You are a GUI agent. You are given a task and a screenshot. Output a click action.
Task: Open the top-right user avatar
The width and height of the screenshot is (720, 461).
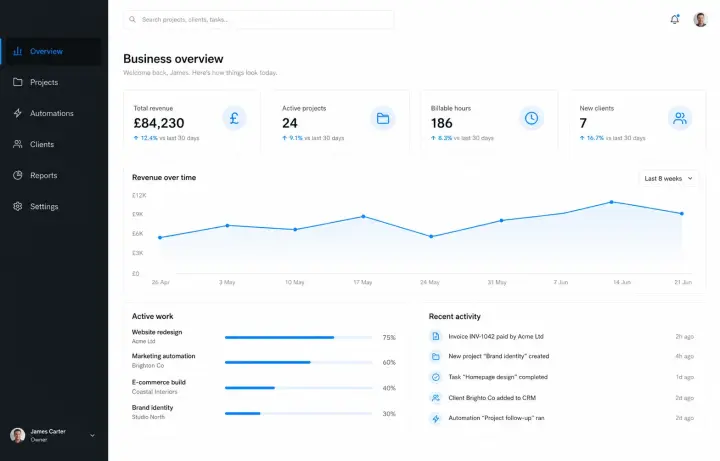tap(700, 20)
